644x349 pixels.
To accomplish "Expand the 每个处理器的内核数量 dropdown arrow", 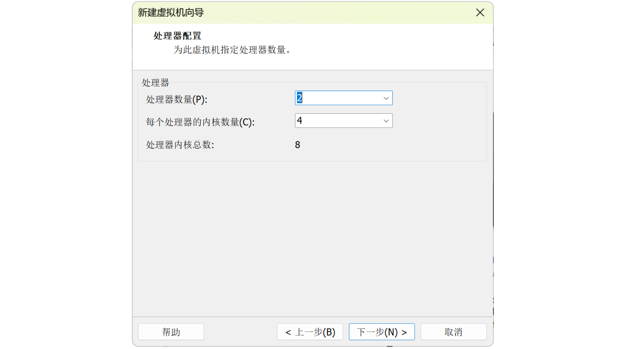I will (386, 121).
